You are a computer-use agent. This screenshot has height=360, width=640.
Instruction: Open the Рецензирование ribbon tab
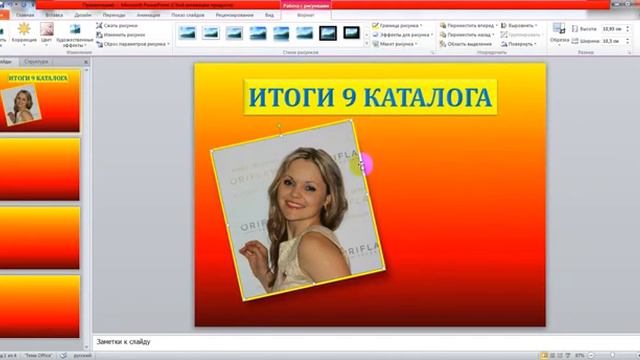(234, 15)
